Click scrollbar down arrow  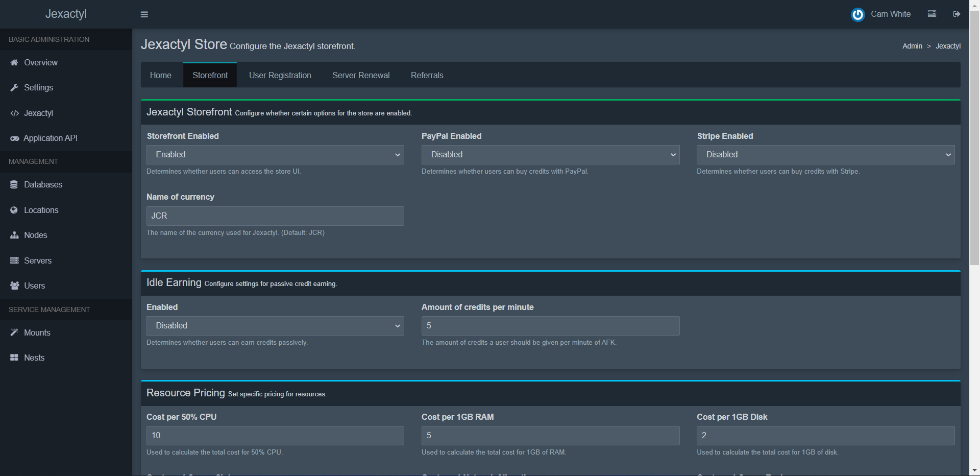coord(974,470)
